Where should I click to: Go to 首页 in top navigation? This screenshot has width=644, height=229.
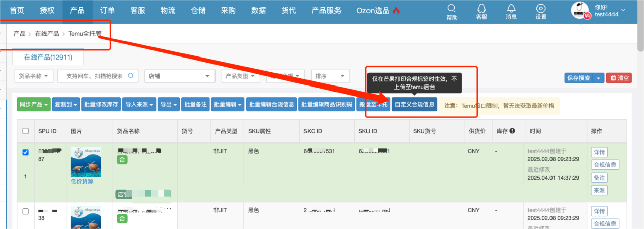[x=17, y=11]
